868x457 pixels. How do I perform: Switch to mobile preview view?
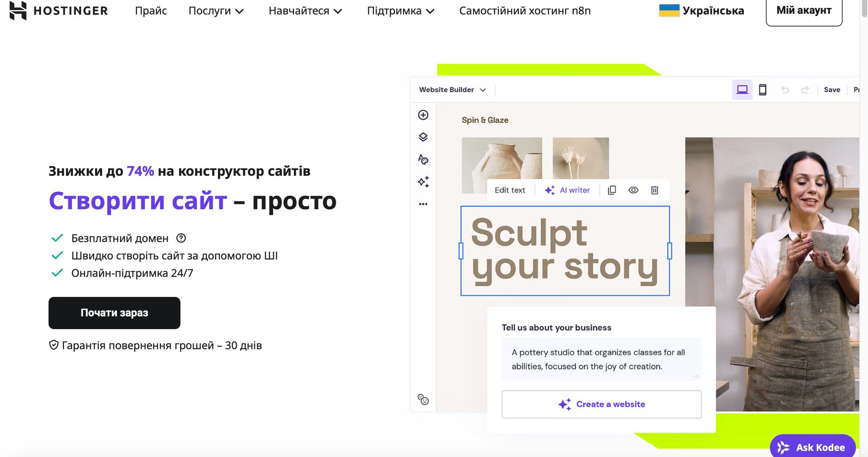[x=763, y=89]
